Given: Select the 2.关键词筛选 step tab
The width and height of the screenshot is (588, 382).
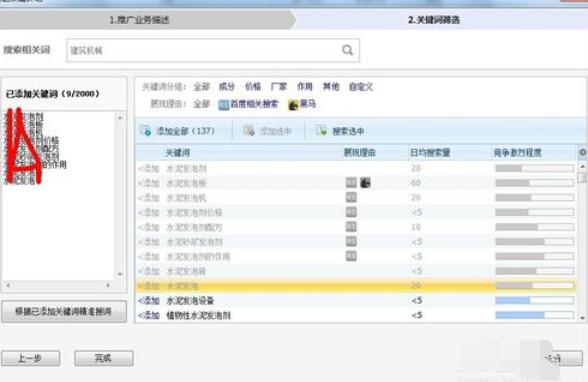Looking at the screenshot, I should pos(434,20).
